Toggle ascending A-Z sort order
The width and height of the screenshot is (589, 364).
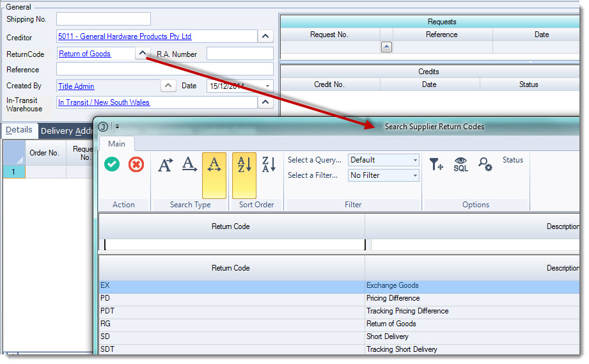click(x=244, y=175)
